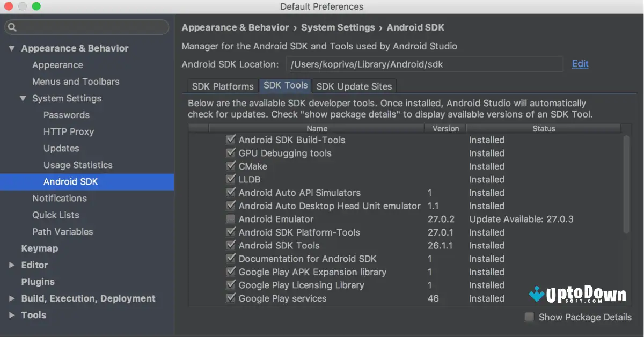
Task: Collapse the System Settings tree section
Action: click(x=23, y=98)
